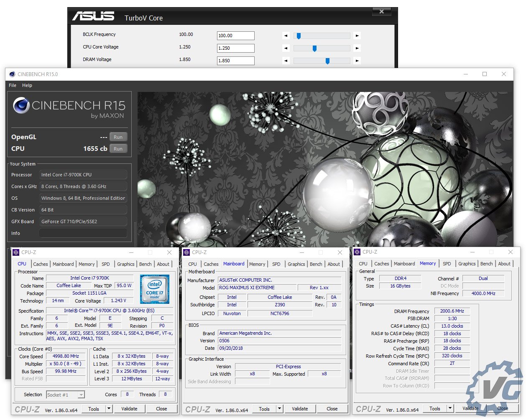
Task: Open the Cinebench Help menu
Action: click(27, 85)
